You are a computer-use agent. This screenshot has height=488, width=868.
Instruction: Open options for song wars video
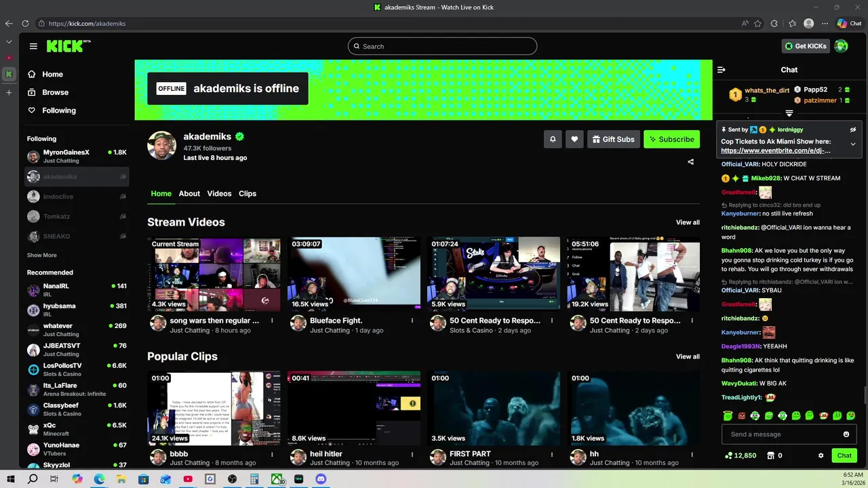272,321
